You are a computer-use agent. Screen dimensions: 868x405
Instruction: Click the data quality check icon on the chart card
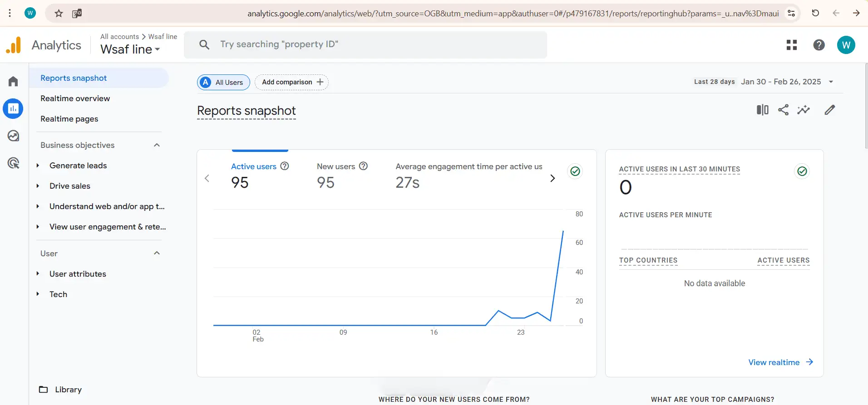[x=575, y=171]
